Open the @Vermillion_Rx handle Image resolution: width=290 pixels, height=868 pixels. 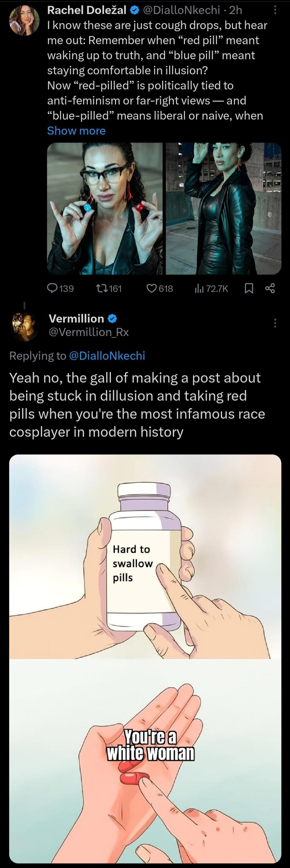tap(89, 332)
